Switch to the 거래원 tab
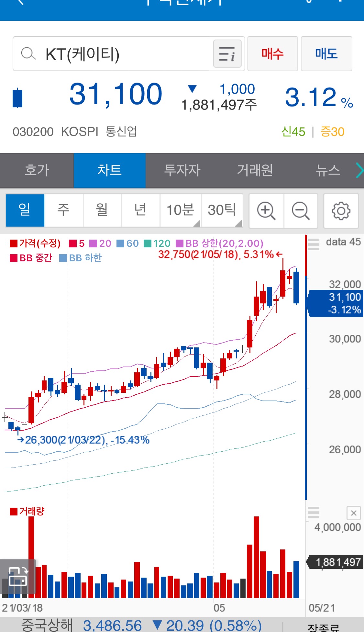364x632 pixels. pos(255,170)
